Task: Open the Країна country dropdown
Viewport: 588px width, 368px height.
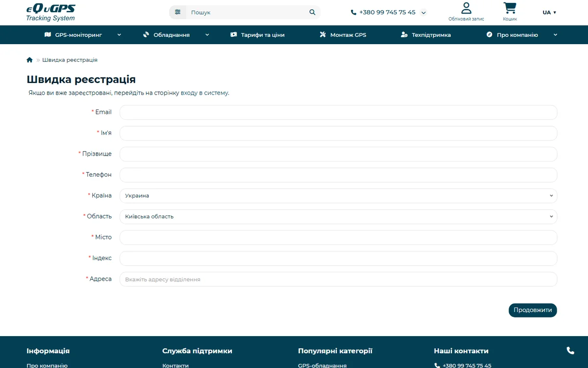Action: [x=338, y=196]
